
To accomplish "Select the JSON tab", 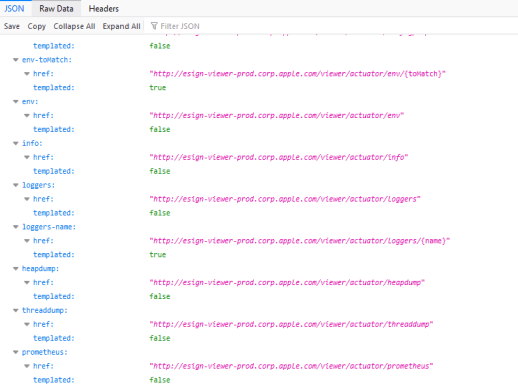I will [x=14, y=8].
